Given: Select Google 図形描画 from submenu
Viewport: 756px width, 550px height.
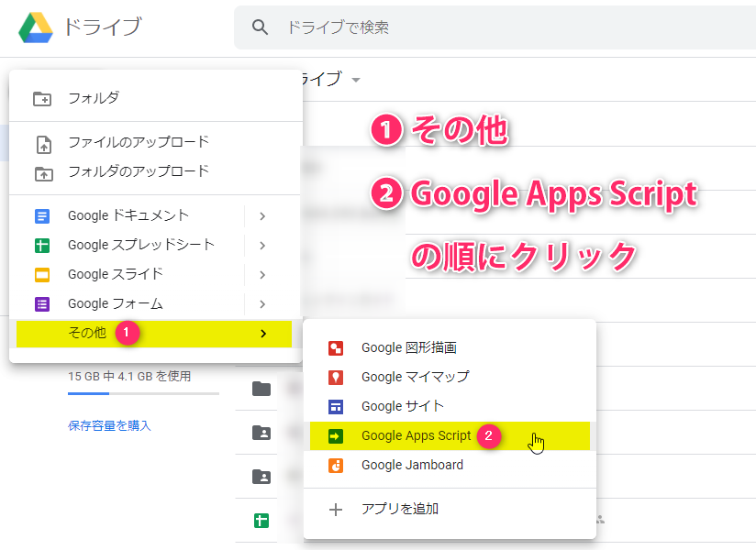Looking at the screenshot, I should tap(450, 347).
